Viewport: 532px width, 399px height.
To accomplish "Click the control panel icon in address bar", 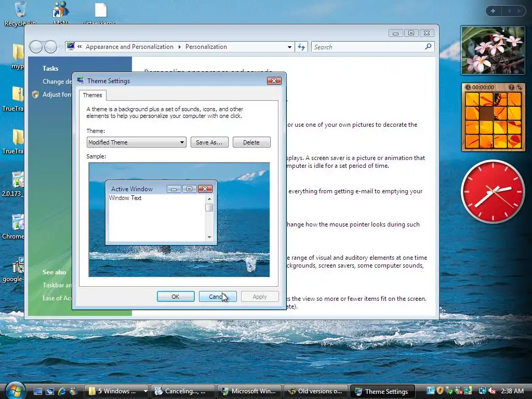I will tap(71, 46).
